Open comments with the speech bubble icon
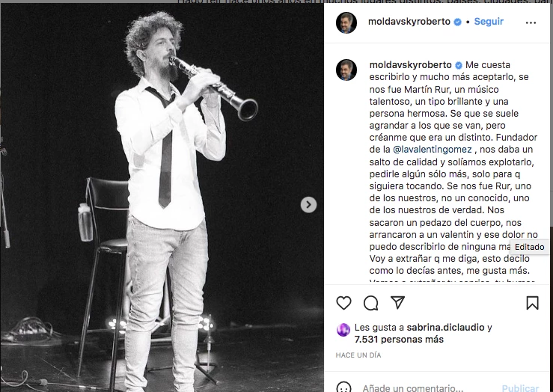Viewport: 553px width, 392px height. tap(370, 303)
